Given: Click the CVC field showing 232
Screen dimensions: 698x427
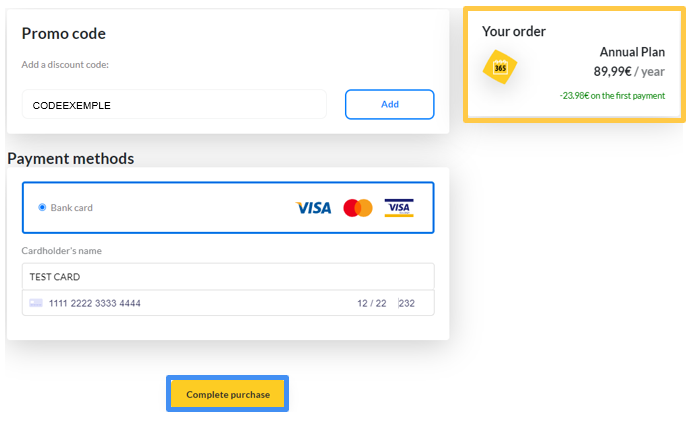Looking at the screenshot, I should pos(406,303).
